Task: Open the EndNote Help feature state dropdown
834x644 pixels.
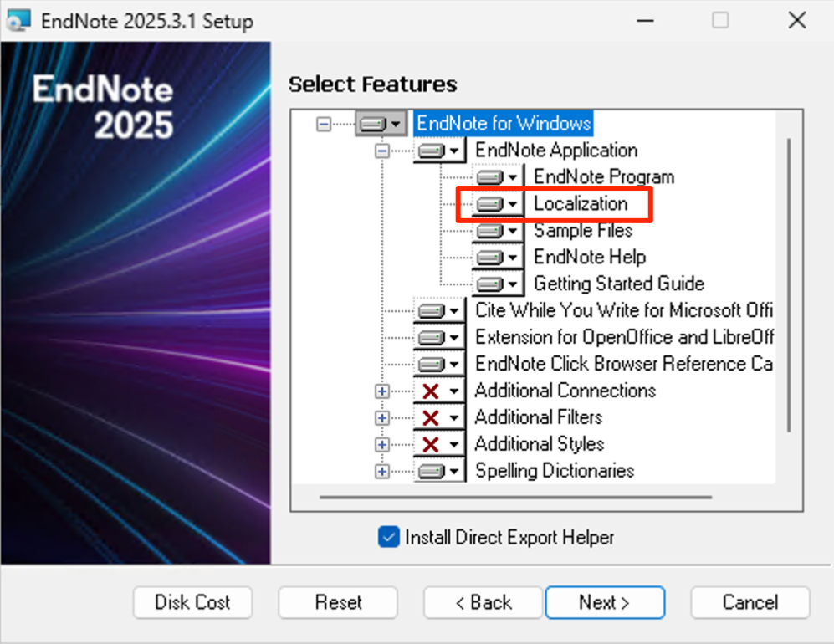Action: tap(498, 258)
